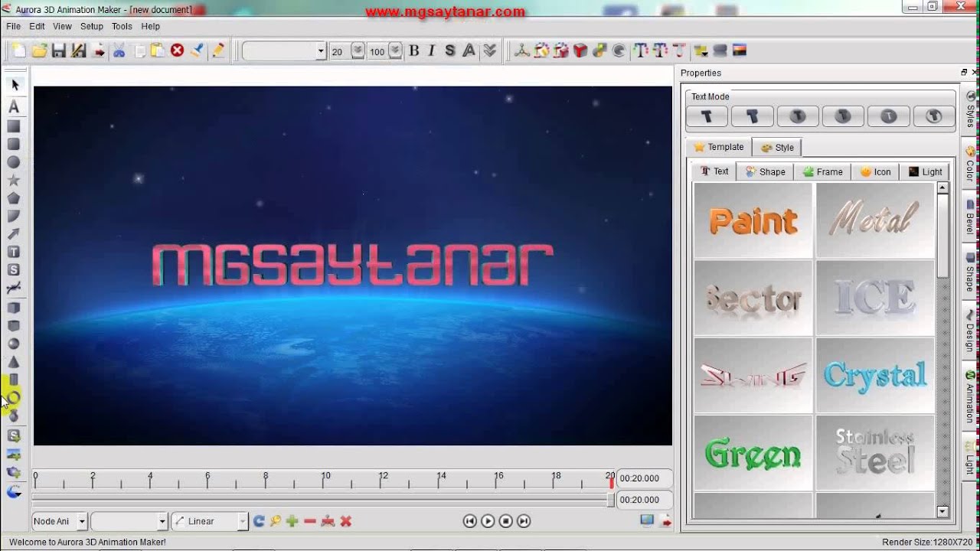
Task: Toggle italic text formatting
Action: 432,51
